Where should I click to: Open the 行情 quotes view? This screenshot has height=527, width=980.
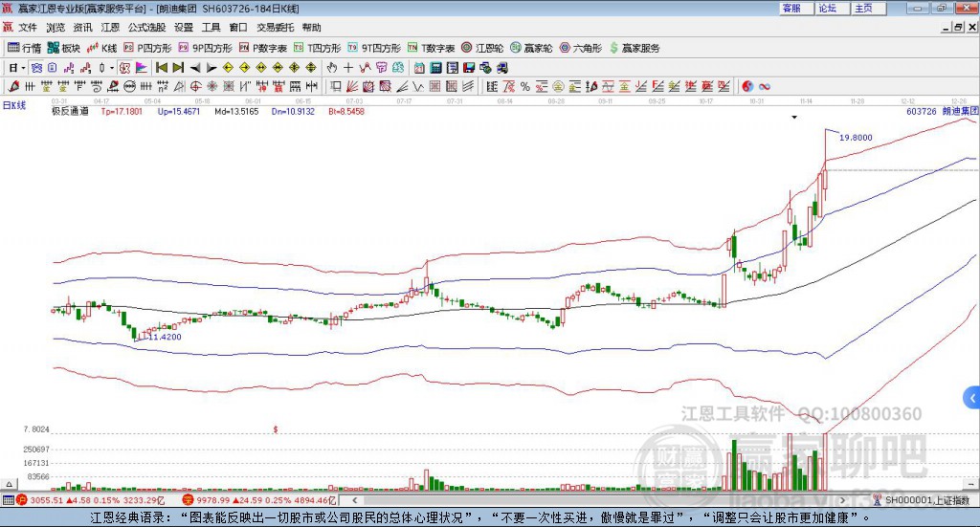point(24,48)
